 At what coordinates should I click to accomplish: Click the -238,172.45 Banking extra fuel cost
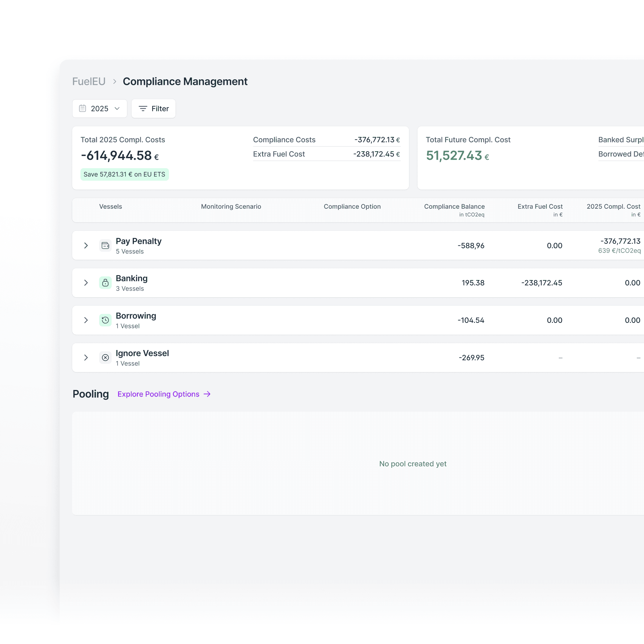pos(542,283)
